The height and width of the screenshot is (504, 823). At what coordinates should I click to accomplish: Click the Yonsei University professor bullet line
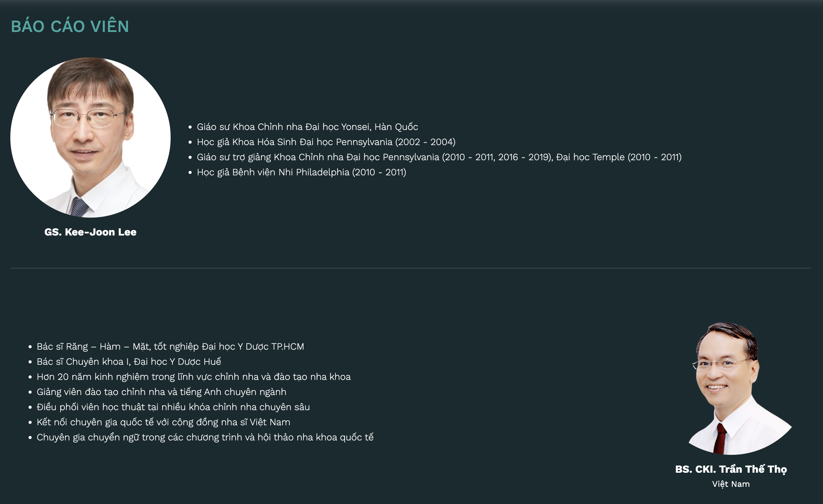(307, 127)
